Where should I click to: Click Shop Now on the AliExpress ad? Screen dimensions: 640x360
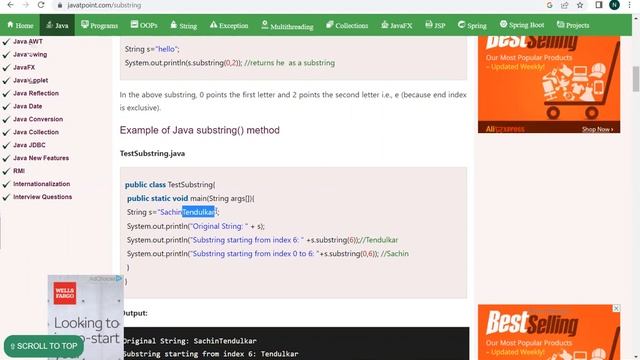pos(598,129)
